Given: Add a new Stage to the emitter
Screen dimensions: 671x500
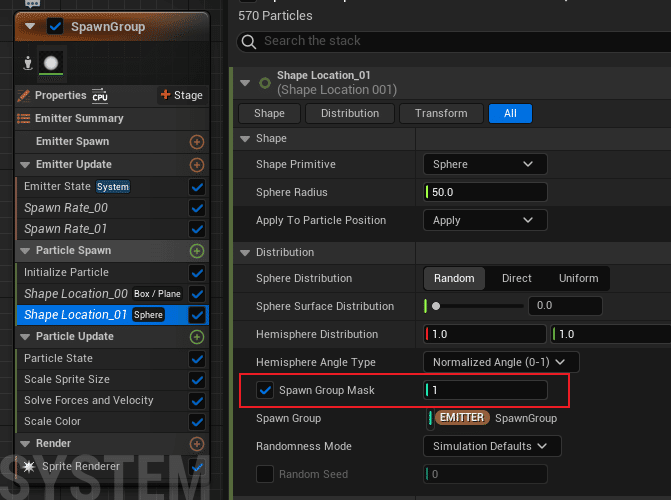Looking at the screenshot, I should [x=181, y=95].
